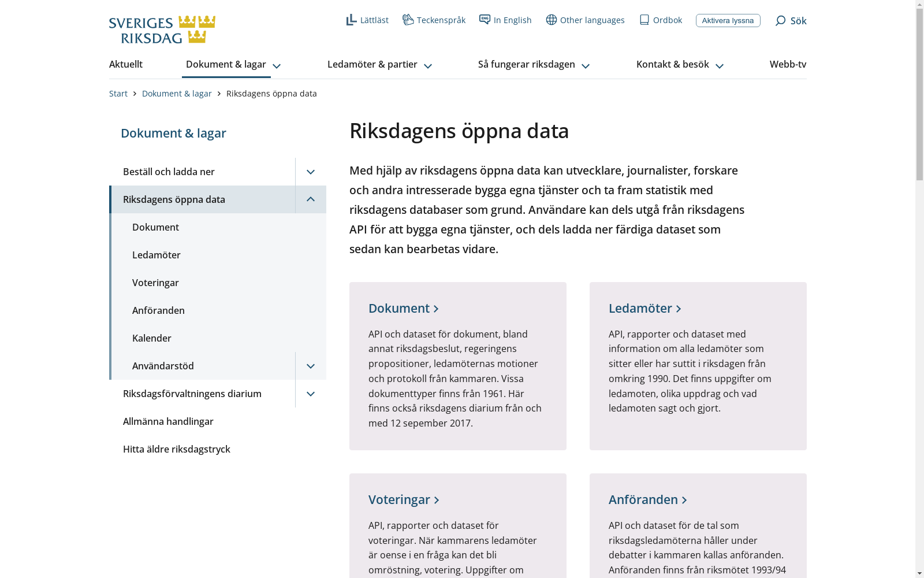Image resolution: width=924 pixels, height=578 pixels.
Task: Expand the Så fungerar riksdagen chevron
Action: pos(586,66)
